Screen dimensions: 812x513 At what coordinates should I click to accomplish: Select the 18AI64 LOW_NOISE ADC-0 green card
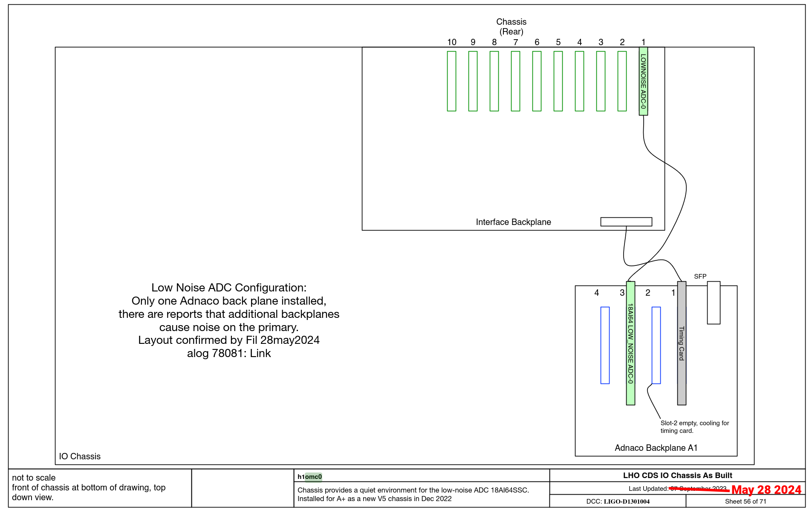[630, 343]
